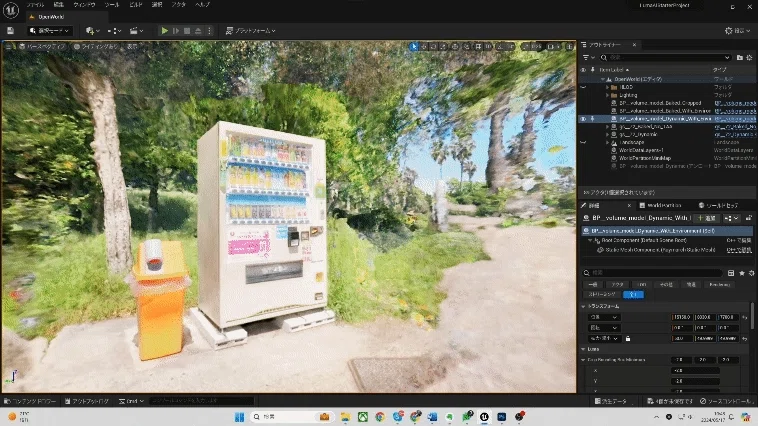Open the 設定 gear dropdown in the toolbar
The height and width of the screenshot is (426, 758).
tap(737, 30)
